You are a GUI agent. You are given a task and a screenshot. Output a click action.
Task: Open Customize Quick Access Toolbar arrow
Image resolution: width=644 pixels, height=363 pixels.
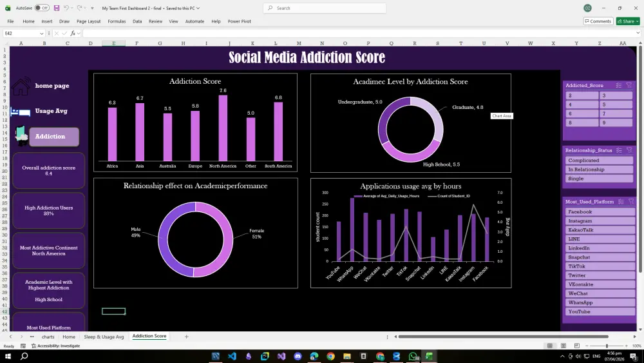pyautogui.click(x=92, y=8)
